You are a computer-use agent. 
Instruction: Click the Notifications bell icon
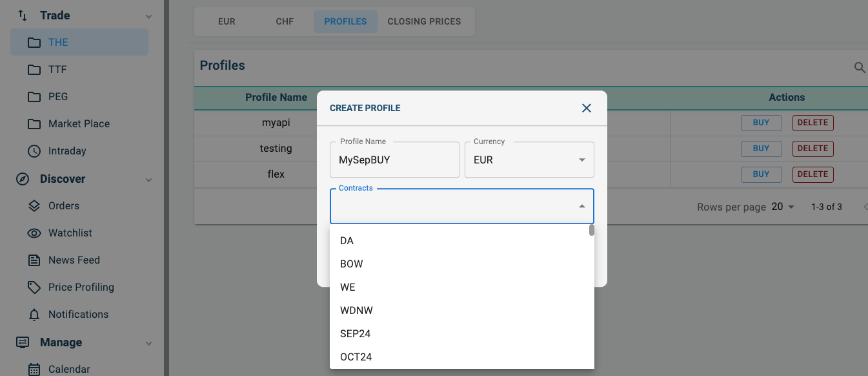[34, 315]
